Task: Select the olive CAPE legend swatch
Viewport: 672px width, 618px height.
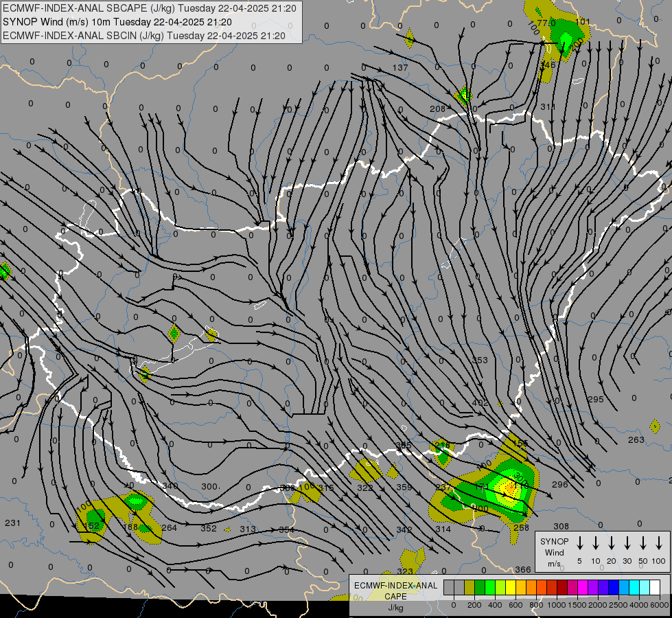Action: tap(470, 588)
